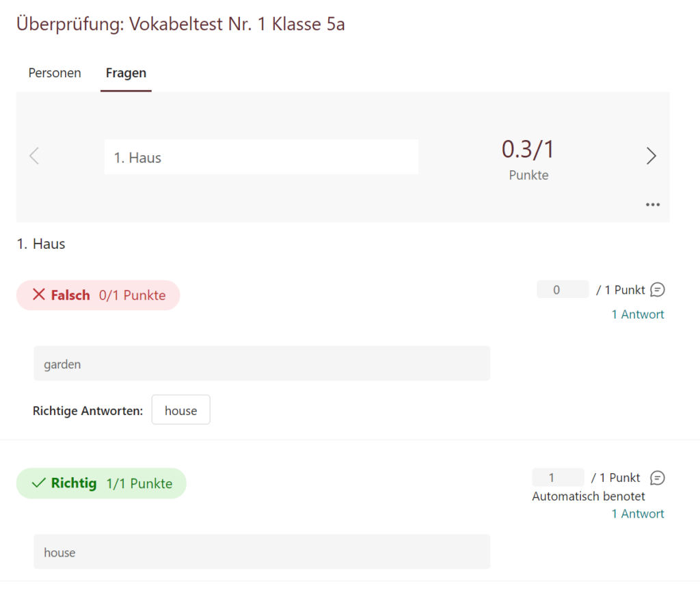Switch to the Personen tab
The width and height of the screenshot is (700, 590).
(54, 72)
